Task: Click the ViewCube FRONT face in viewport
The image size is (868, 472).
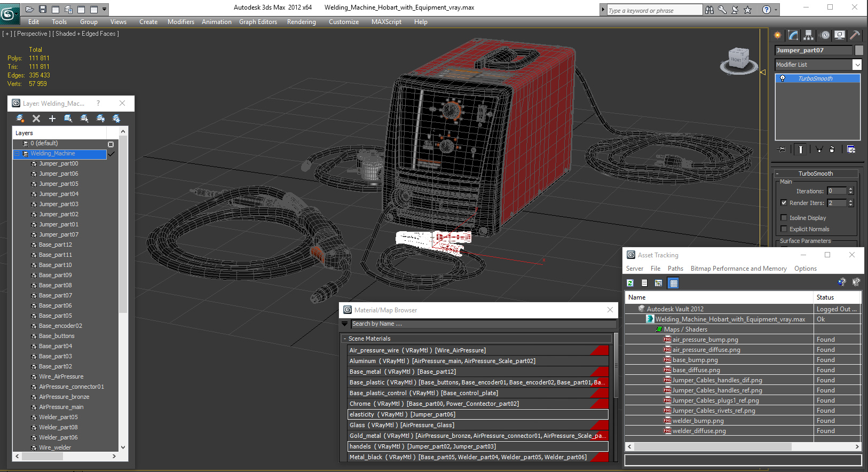Action: (737, 60)
